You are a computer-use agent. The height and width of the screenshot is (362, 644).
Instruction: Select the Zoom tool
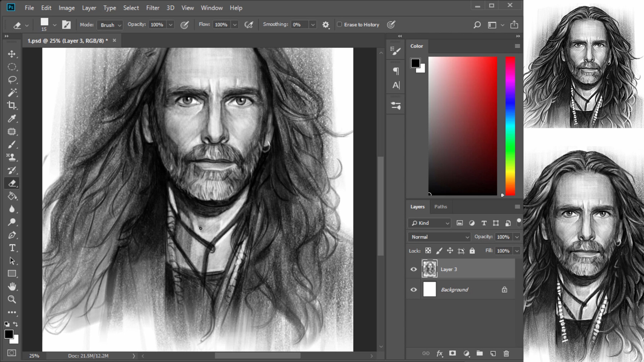[x=12, y=299]
